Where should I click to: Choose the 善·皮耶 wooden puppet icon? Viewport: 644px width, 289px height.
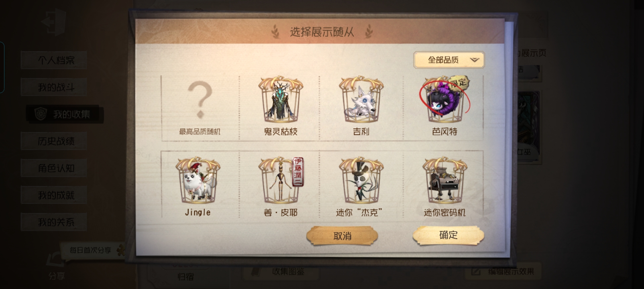(280, 181)
